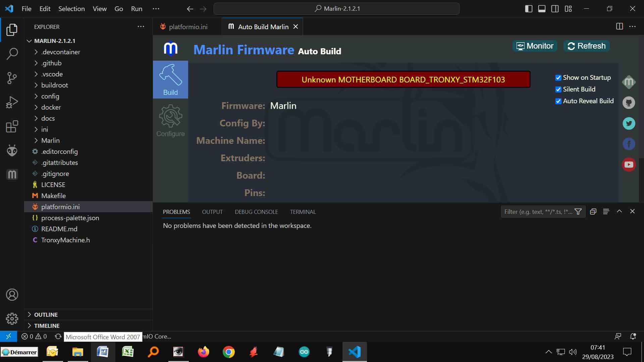Open Firefox from the Windows taskbar
The width and height of the screenshot is (644, 362).
(203, 352)
